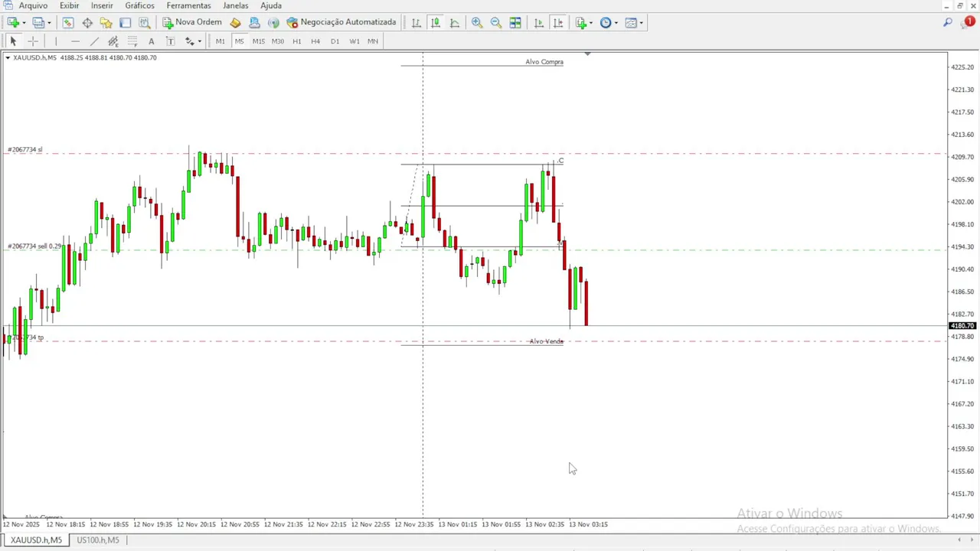980x551 pixels.
Task: Toggle Negociação Automatizada button
Action: pyautogui.click(x=341, y=23)
